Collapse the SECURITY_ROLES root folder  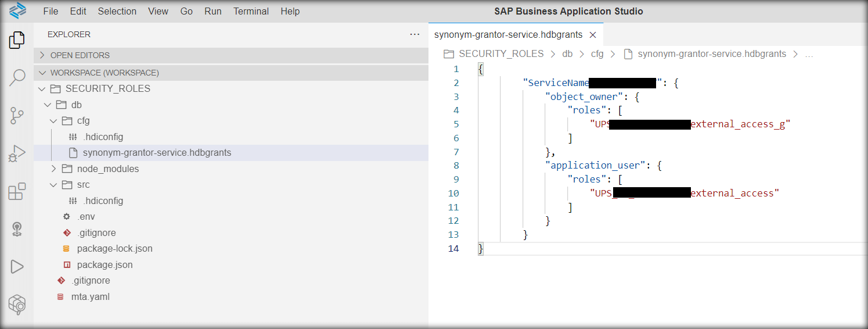point(107,89)
